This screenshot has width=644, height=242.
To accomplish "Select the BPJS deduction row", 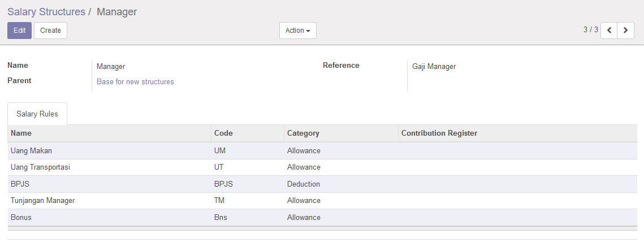I will click(20, 184).
